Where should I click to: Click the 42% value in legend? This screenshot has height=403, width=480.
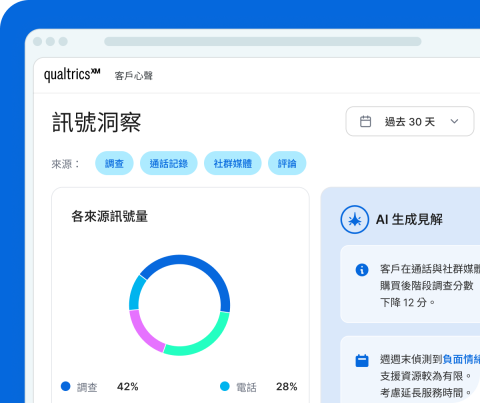click(x=128, y=387)
